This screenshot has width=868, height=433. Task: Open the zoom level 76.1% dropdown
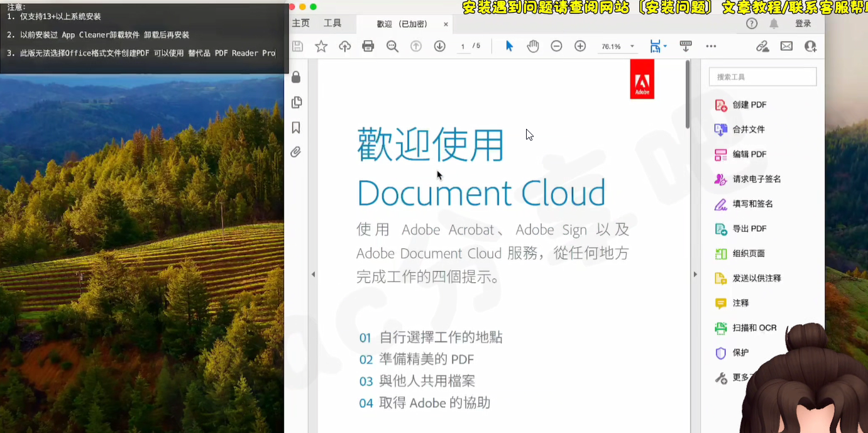pos(618,47)
